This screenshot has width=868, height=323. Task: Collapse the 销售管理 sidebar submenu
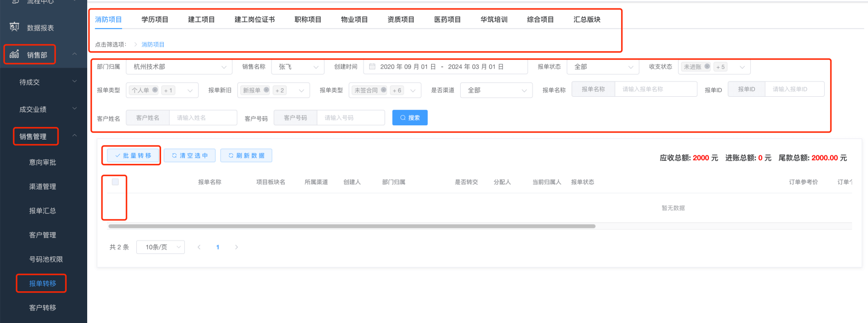click(74, 136)
